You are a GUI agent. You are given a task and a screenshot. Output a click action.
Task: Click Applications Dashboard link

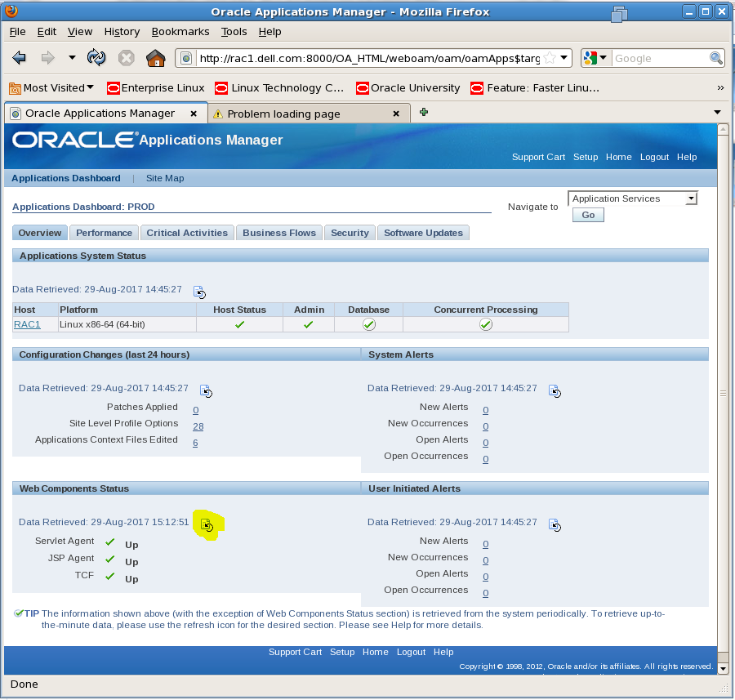66,179
